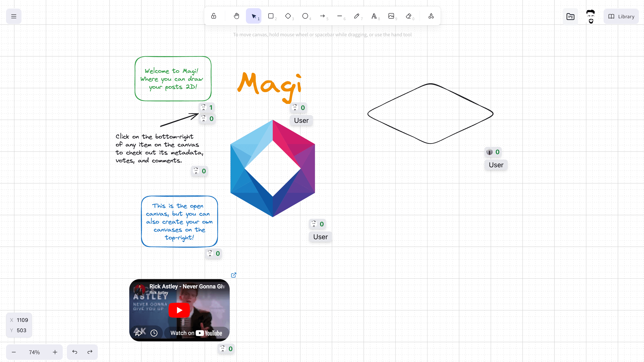Image resolution: width=644 pixels, height=362 pixels.
Task: Select the hexagon logo image
Action: coord(273,169)
